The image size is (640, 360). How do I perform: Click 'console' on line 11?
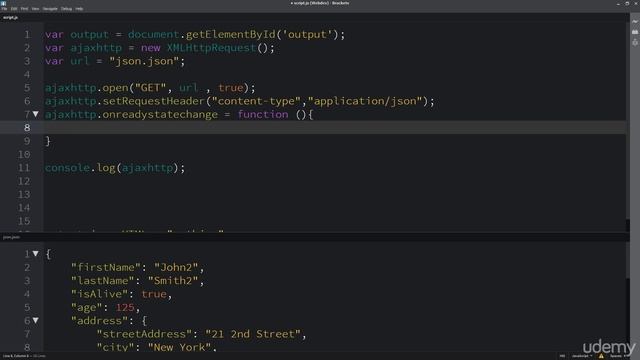67,168
